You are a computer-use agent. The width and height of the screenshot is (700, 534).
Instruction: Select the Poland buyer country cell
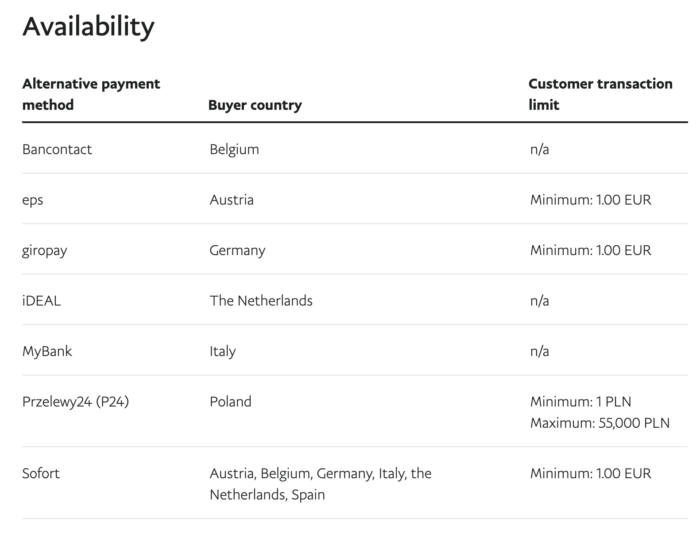point(230,402)
